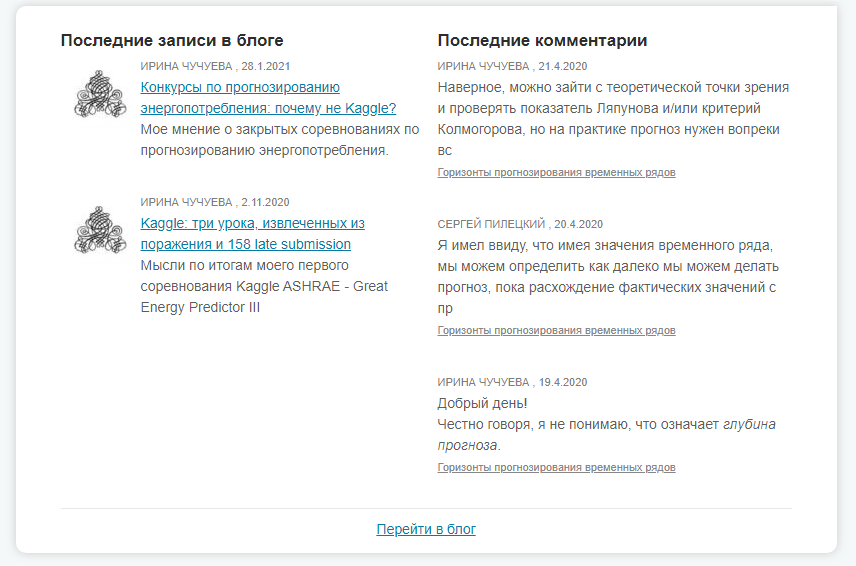Click the summary "Мое мнение о закрытых соревнованиях"

(x=280, y=140)
